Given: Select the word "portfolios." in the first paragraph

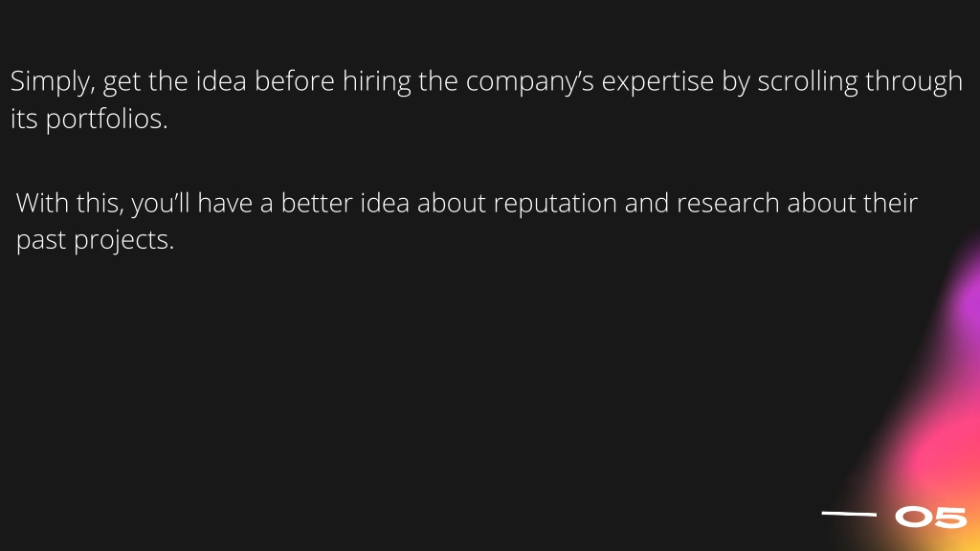Looking at the screenshot, I should 107,120.
